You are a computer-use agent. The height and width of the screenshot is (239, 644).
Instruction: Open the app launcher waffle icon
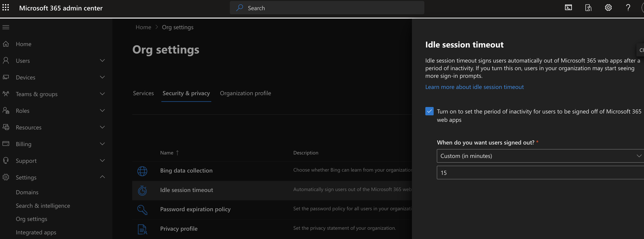click(x=6, y=8)
